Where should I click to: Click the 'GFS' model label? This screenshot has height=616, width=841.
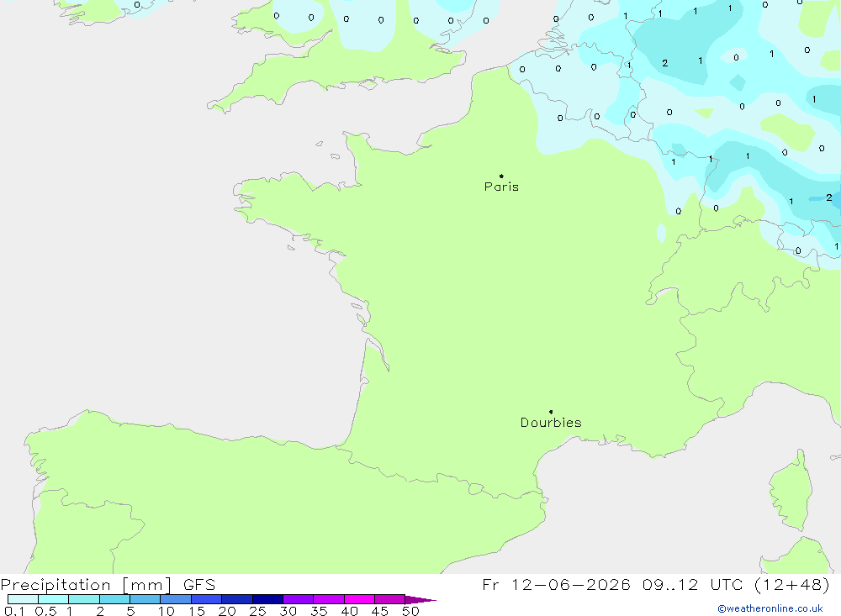pyautogui.click(x=199, y=585)
